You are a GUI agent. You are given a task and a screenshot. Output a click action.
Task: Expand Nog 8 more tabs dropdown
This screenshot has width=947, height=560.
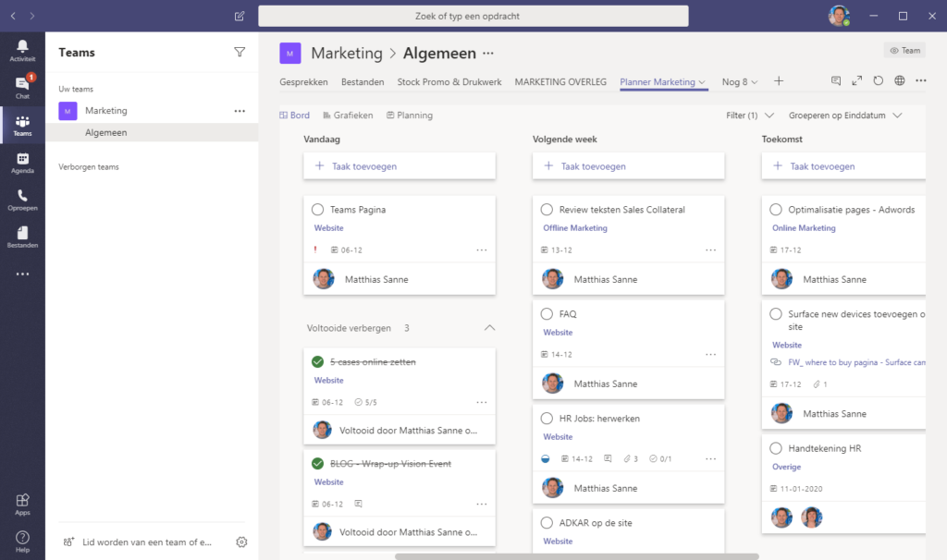739,81
